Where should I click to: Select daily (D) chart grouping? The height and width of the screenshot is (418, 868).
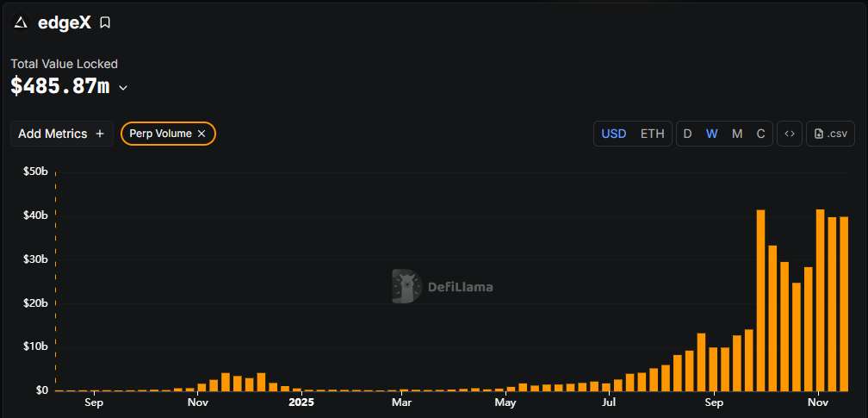(x=687, y=134)
